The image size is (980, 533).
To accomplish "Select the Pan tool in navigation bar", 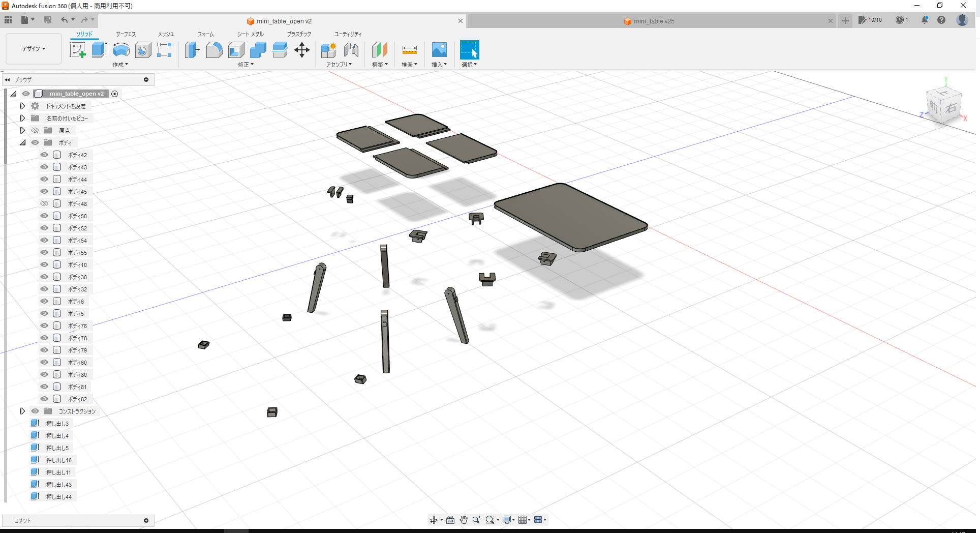I will pos(463,520).
